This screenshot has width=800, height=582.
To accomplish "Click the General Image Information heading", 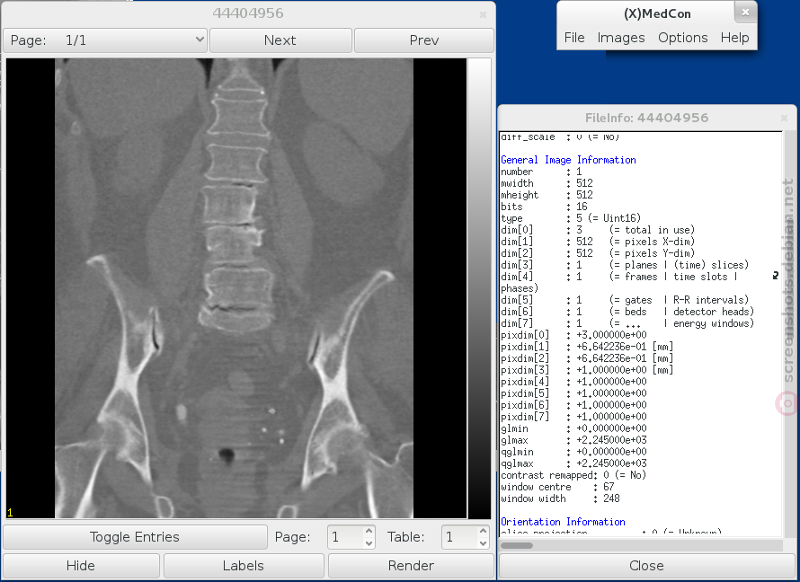I will pyautogui.click(x=568, y=160).
